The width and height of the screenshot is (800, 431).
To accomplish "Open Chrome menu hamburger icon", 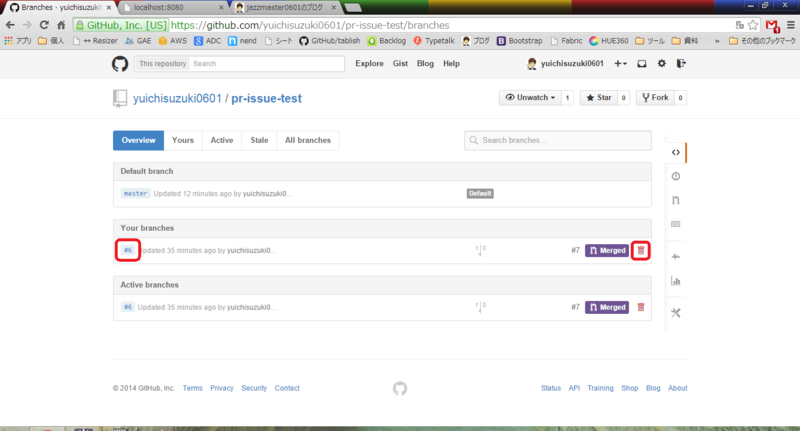I will pos(791,25).
